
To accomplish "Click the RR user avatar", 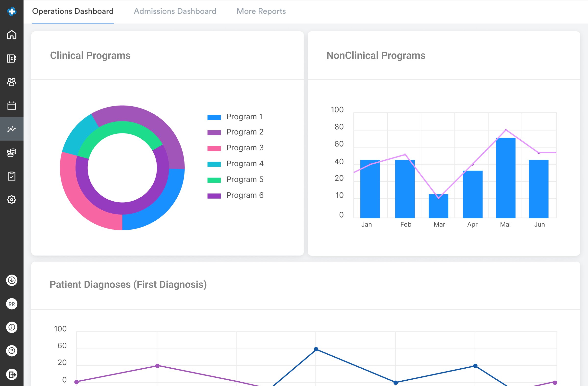I will point(12,304).
